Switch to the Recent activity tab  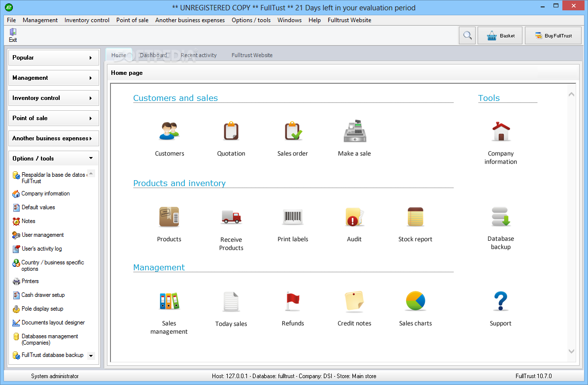199,55
